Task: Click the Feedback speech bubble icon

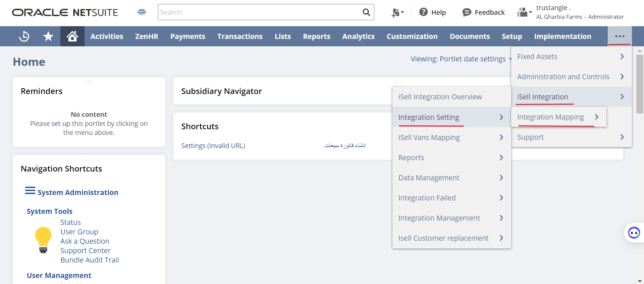Action: point(467,12)
